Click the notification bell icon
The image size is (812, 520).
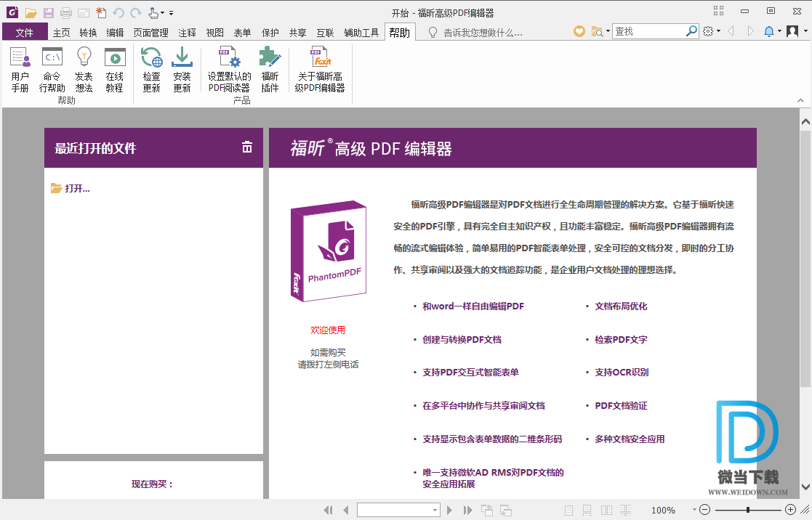(x=769, y=31)
